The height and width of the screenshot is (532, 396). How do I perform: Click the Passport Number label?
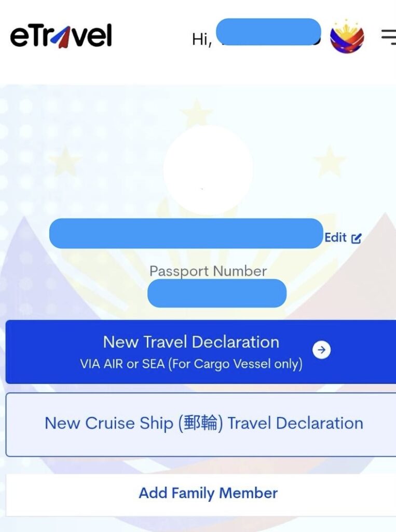coord(208,271)
